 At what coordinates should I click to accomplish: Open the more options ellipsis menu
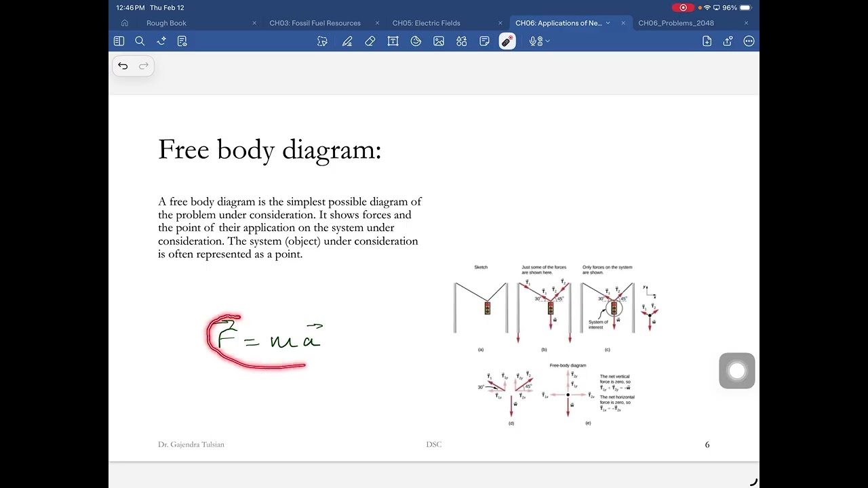pyautogui.click(x=749, y=41)
